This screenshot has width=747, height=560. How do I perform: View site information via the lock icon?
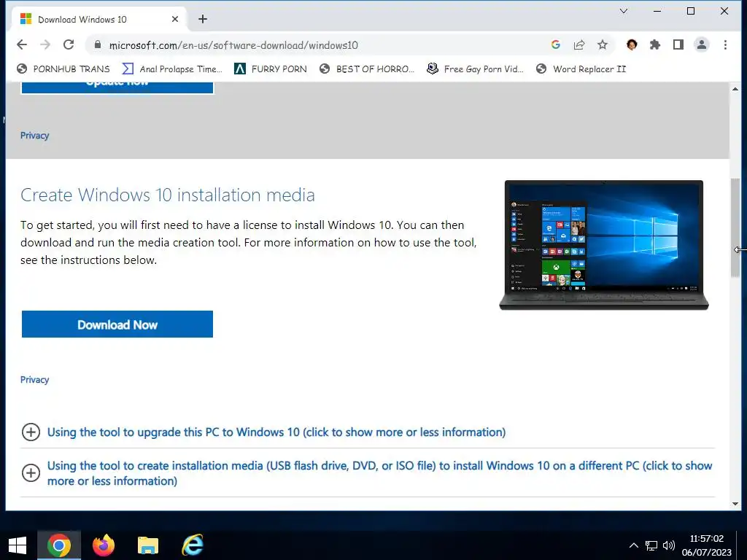tap(98, 44)
